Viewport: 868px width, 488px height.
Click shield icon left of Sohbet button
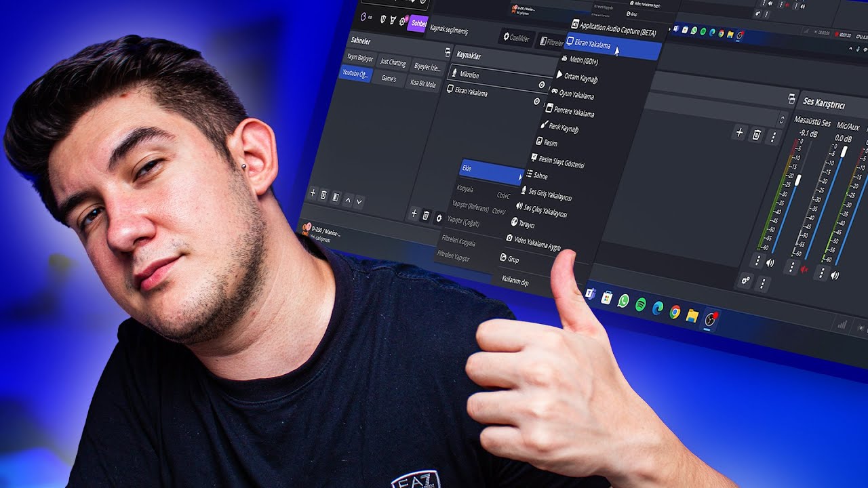coord(383,20)
